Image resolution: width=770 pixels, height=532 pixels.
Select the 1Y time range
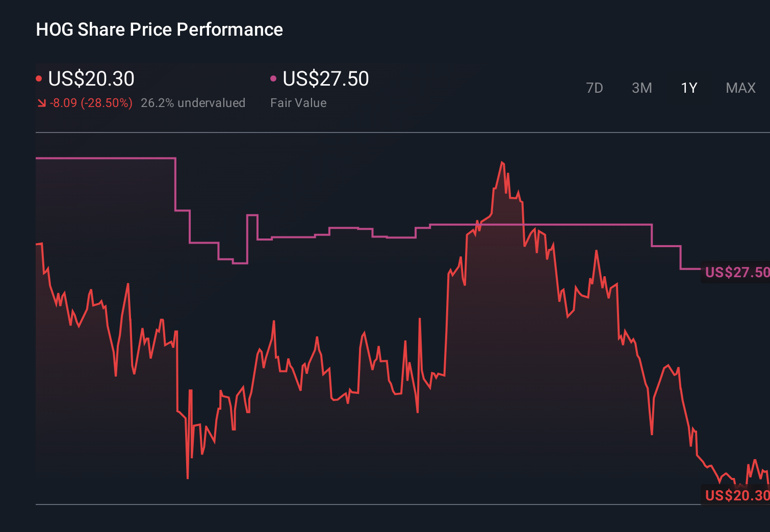click(x=688, y=88)
